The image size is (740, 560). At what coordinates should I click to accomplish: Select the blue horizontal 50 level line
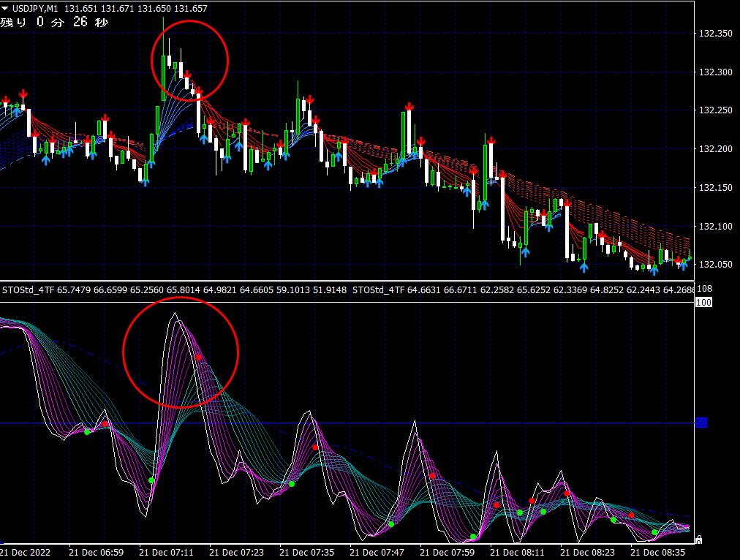click(347, 423)
